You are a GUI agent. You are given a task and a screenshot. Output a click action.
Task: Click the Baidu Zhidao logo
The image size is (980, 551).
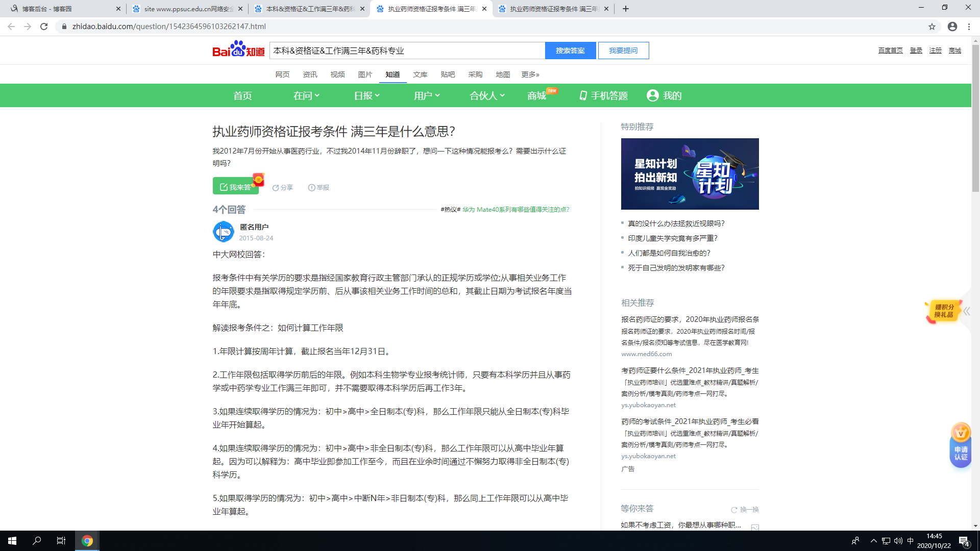(x=238, y=49)
